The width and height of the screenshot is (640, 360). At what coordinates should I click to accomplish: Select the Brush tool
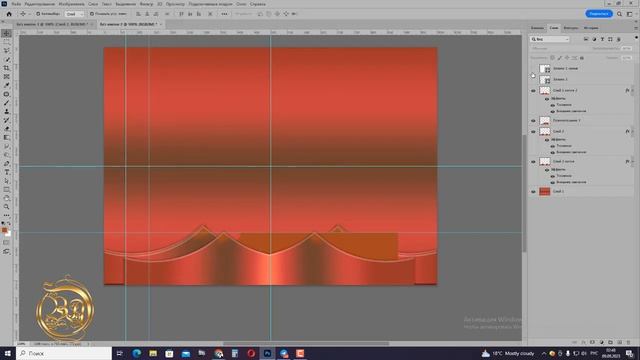pyautogui.click(x=7, y=102)
